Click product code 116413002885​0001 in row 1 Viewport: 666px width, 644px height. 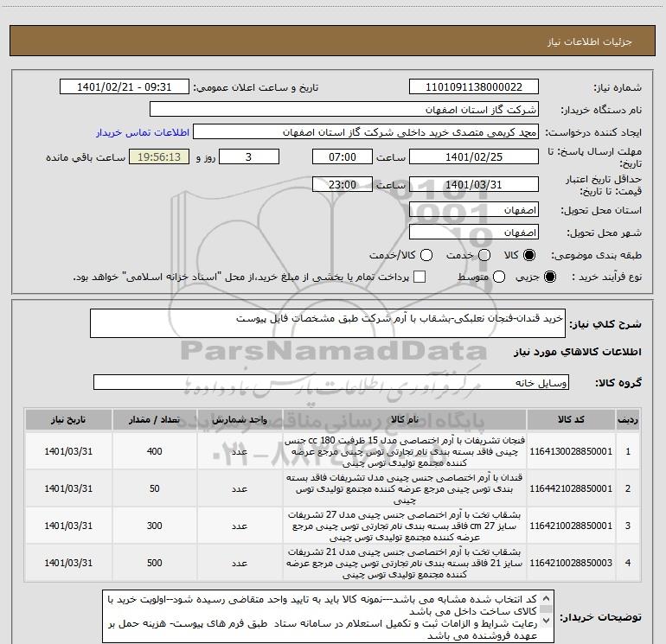point(571,451)
